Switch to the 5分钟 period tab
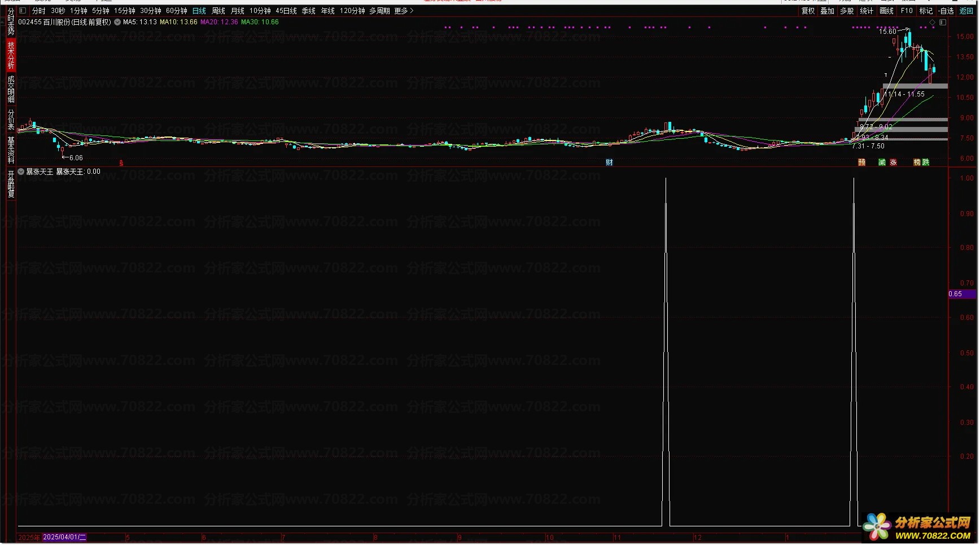The width and height of the screenshot is (980, 545). tap(100, 11)
